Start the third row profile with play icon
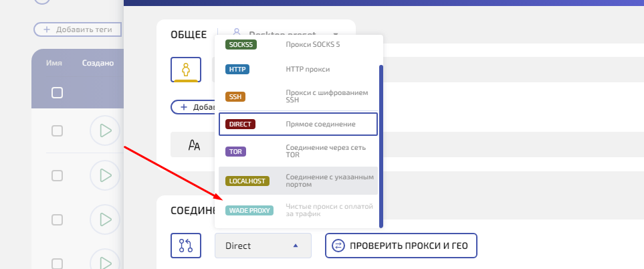 tap(105, 219)
